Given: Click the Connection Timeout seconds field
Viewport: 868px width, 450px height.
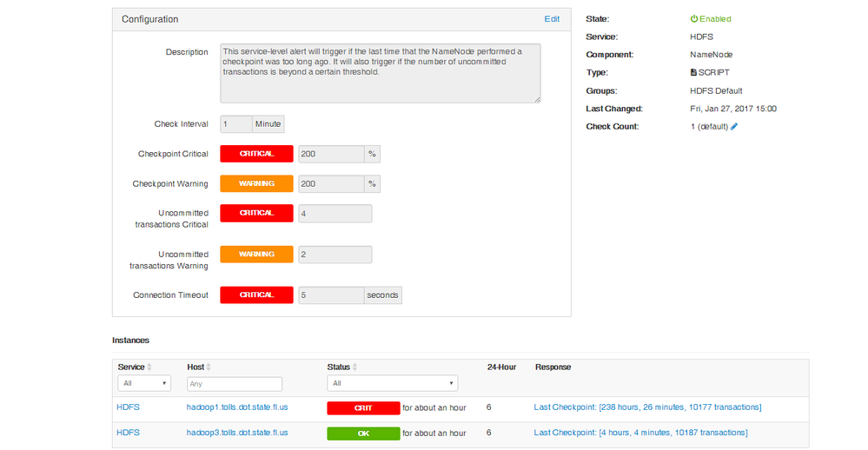Looking at the screenshot, I should pyautogui.click(x=331, y=295).
